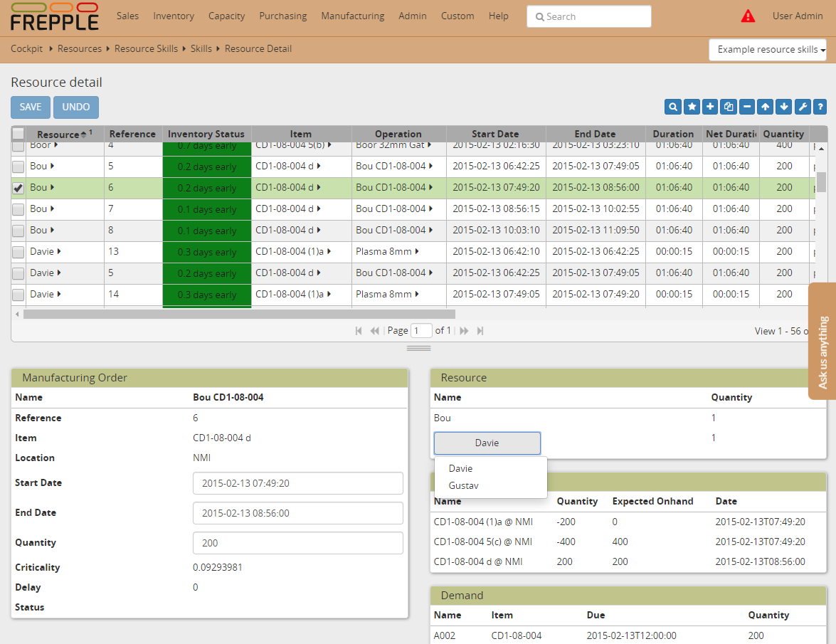Open the Davie resource selector dropdown

(487, 443)
